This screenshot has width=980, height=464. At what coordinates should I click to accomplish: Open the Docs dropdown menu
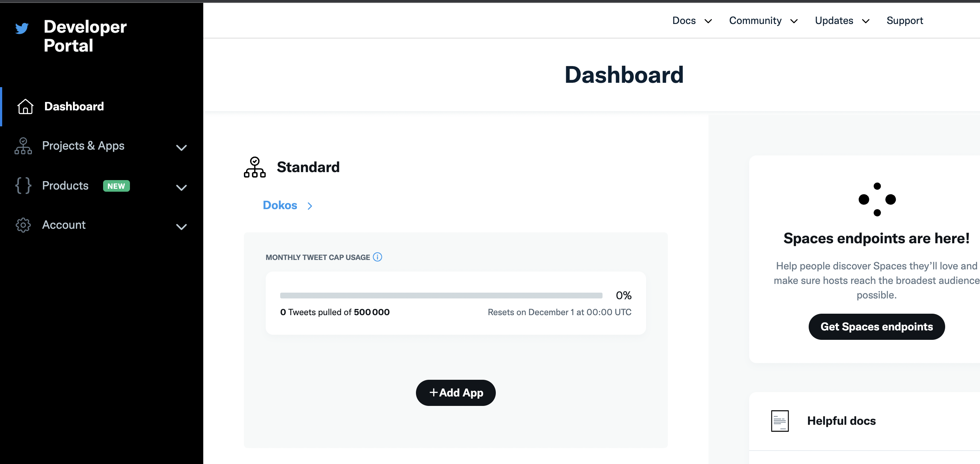692,21
